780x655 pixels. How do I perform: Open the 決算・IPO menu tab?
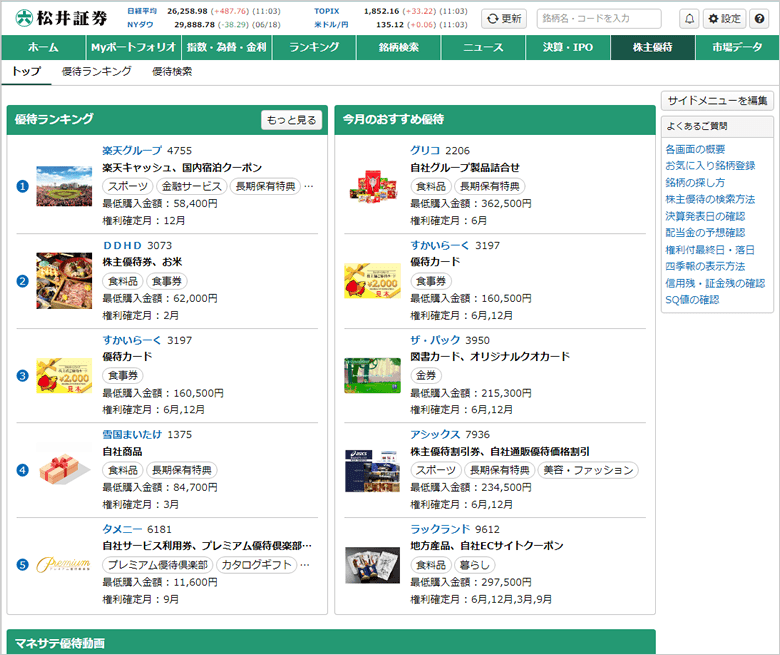coord(568,47)
